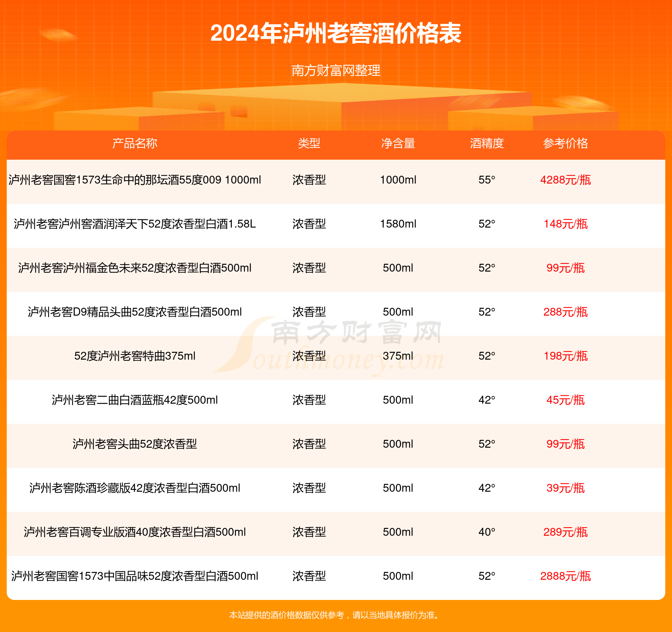Screen dimensions: 672x632
Task: Select 泸州老窖二曲白酒蓝瓶42度500ml product name
Action: pos(135,400)
